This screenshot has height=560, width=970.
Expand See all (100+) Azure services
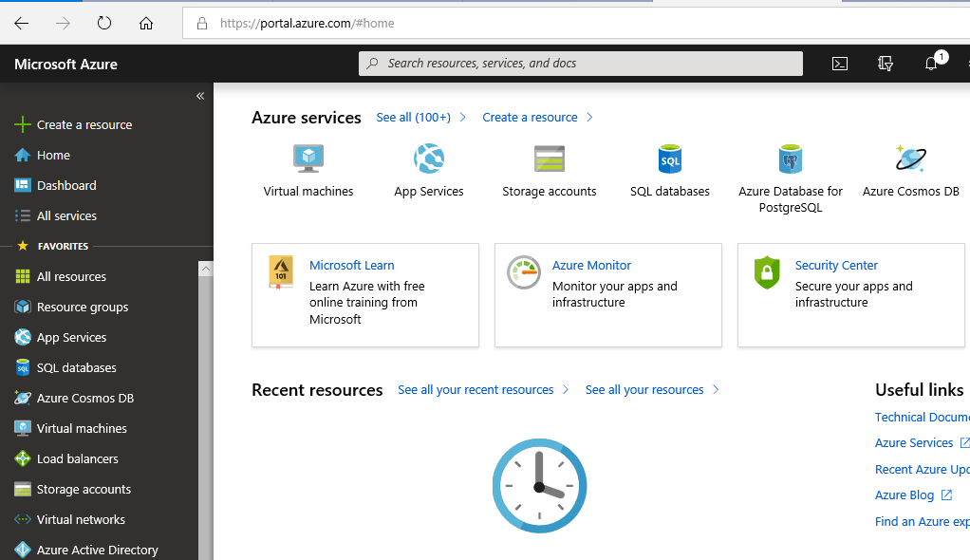[x=415, y=117]
